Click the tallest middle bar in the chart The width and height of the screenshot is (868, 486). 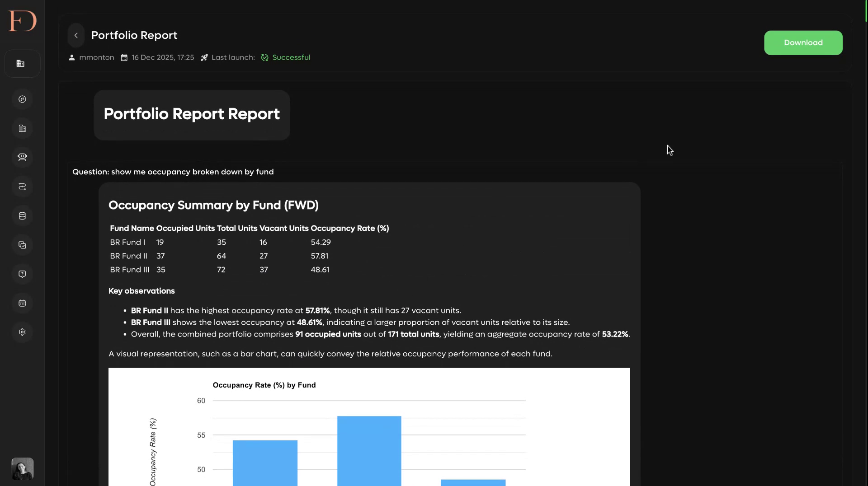pos(369,451)
